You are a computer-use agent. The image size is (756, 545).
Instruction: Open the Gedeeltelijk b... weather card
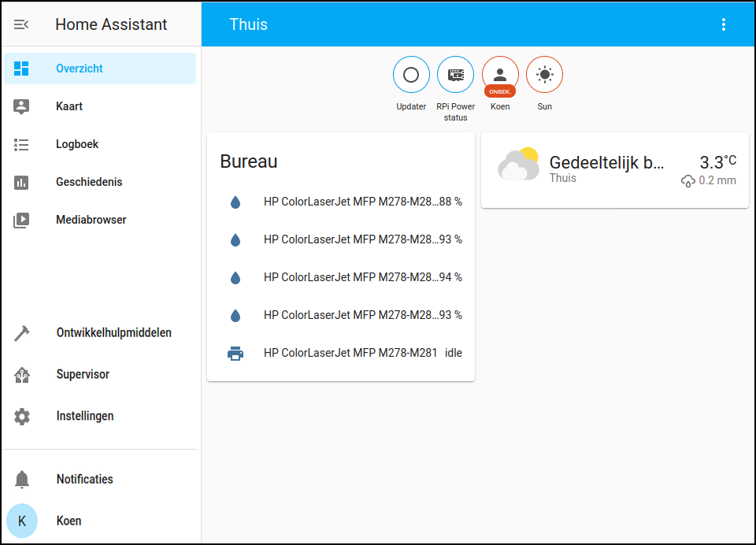[615, 170]
